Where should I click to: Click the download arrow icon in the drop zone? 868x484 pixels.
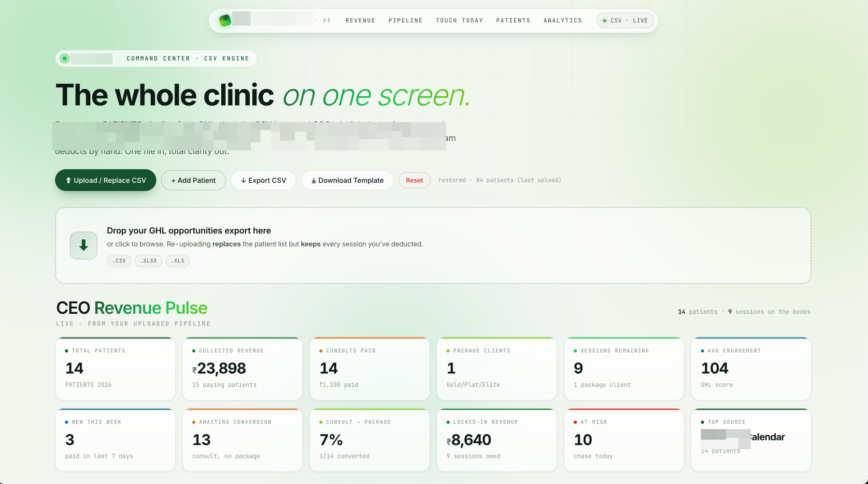pos(84,246)
